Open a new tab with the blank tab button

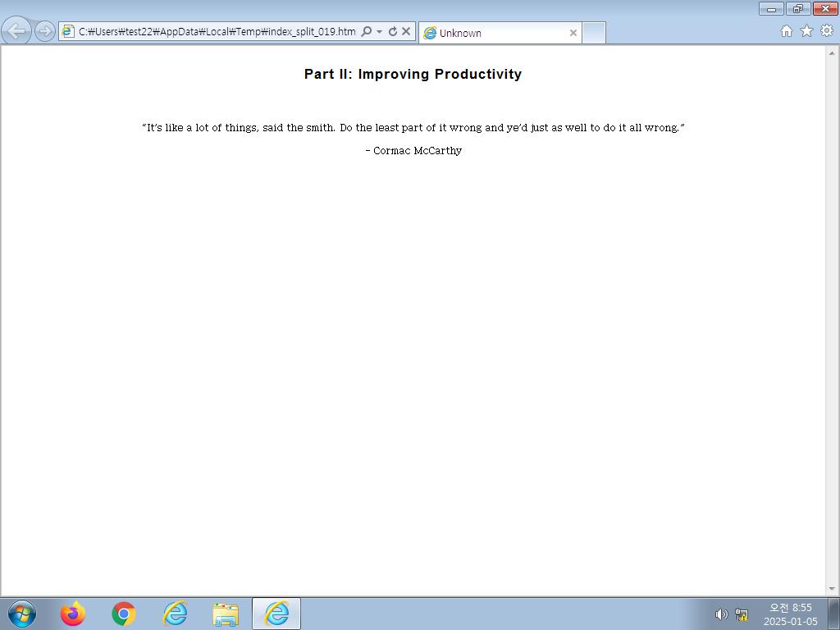[594, 33]
